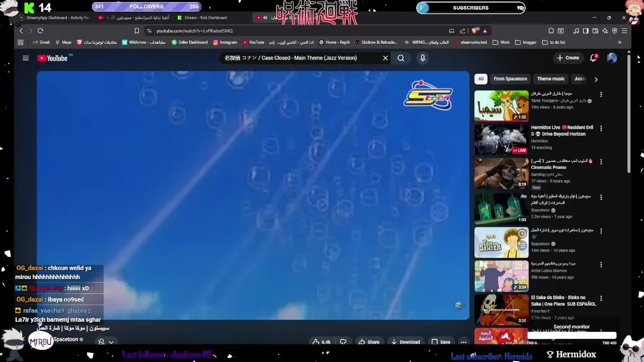Open the Home - Replit bookmark
The width and height of the screenshot is (644, 362).
coord(335,42)
